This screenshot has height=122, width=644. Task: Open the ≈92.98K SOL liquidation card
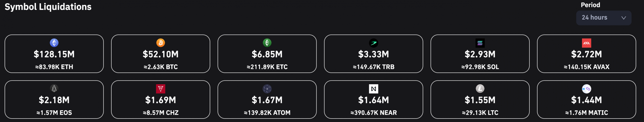(480, 54)
